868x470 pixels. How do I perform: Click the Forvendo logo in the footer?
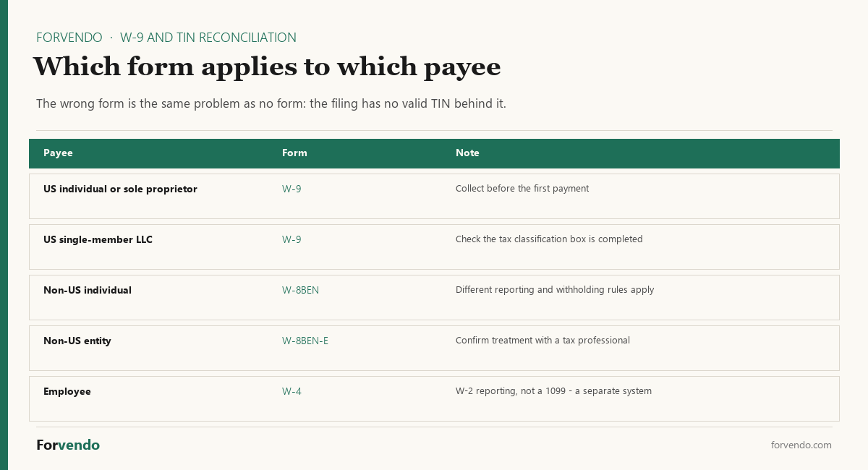pos(68,445)
